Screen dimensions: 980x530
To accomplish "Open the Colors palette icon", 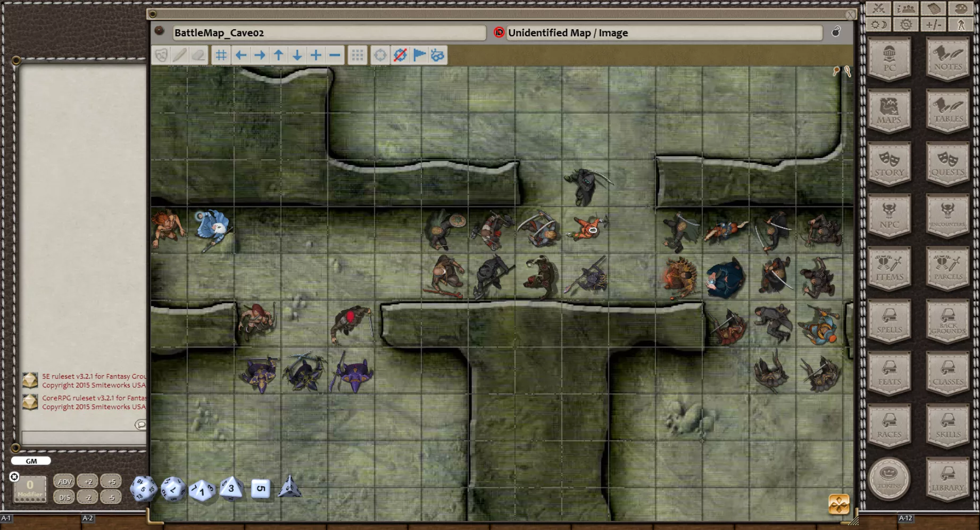I will pos(961,9).
